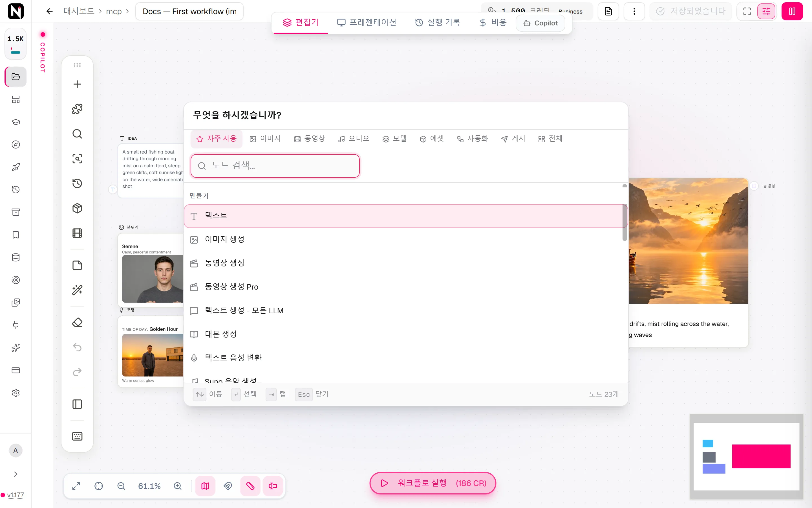
Task: Toggle fullscreen mode button
Action: pyautogui.click(x=747, y=11)
